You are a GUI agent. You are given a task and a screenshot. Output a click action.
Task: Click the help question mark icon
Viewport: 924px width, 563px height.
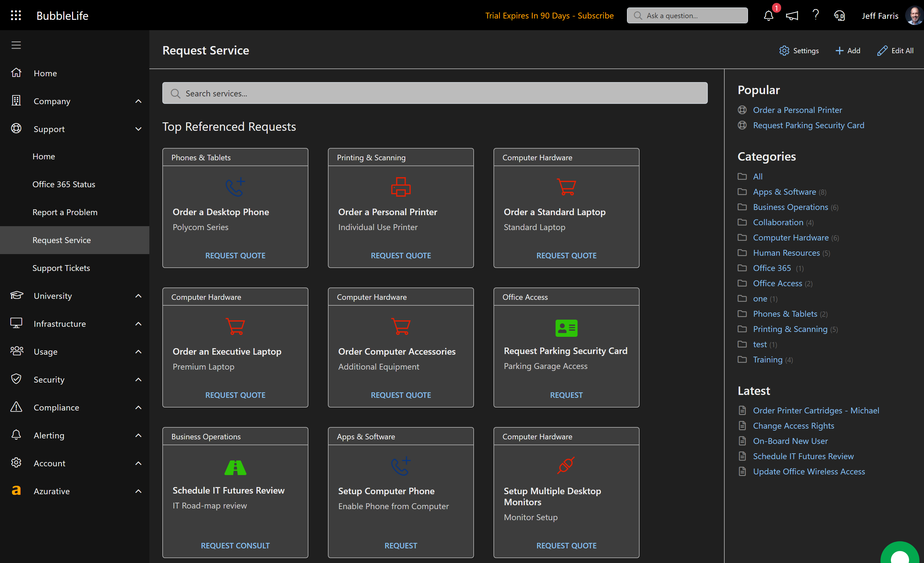pos(815,15)
